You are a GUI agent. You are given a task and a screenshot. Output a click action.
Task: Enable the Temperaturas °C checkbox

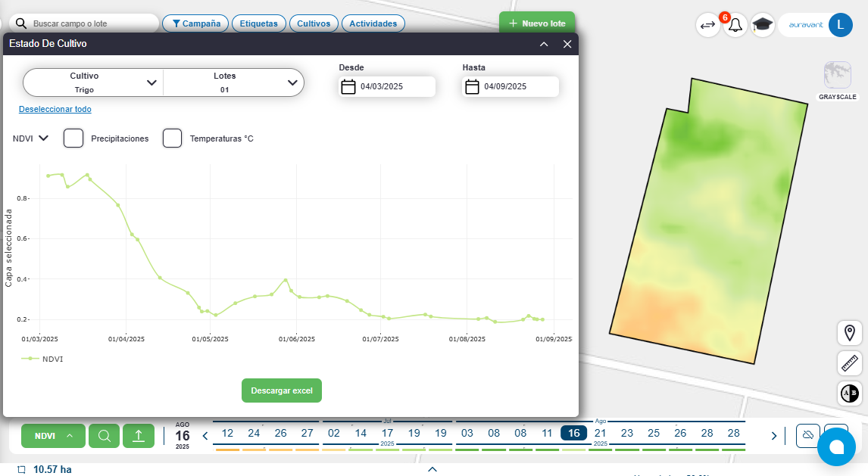point(173,138)
